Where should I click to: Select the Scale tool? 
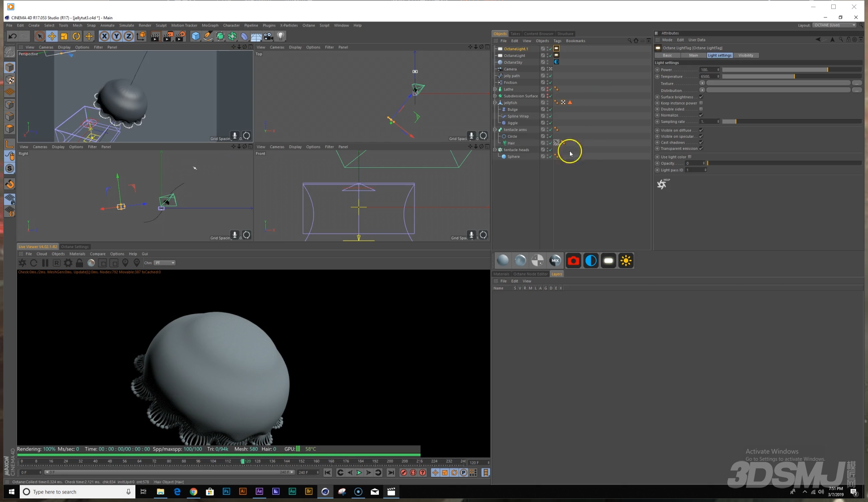[x=64, y=36]
